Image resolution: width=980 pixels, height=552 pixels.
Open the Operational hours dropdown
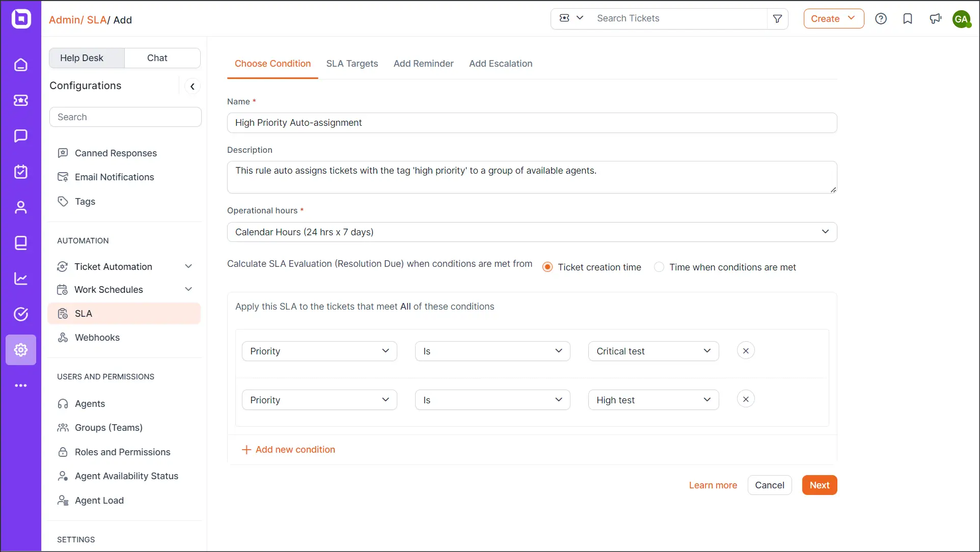(531, 232)
